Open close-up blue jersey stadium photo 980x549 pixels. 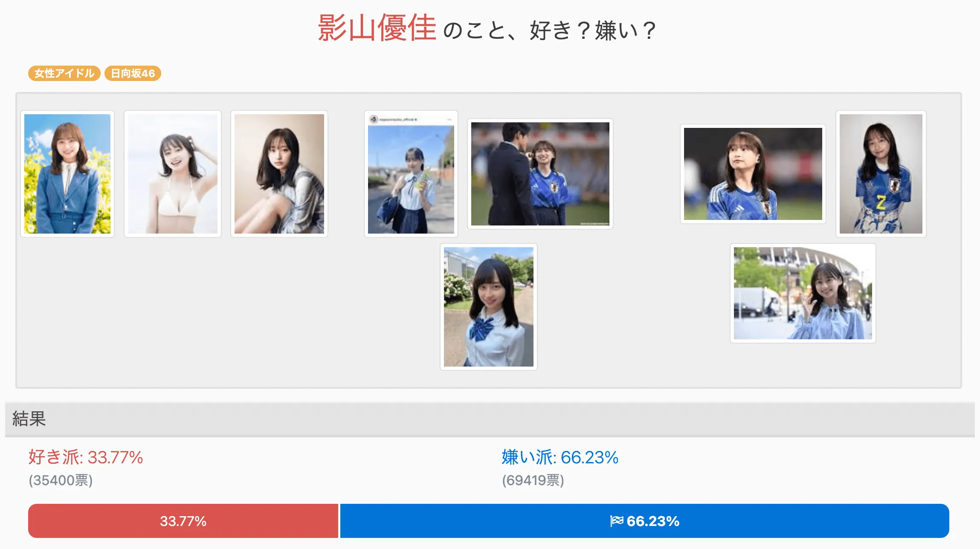(x=753, y=174)
